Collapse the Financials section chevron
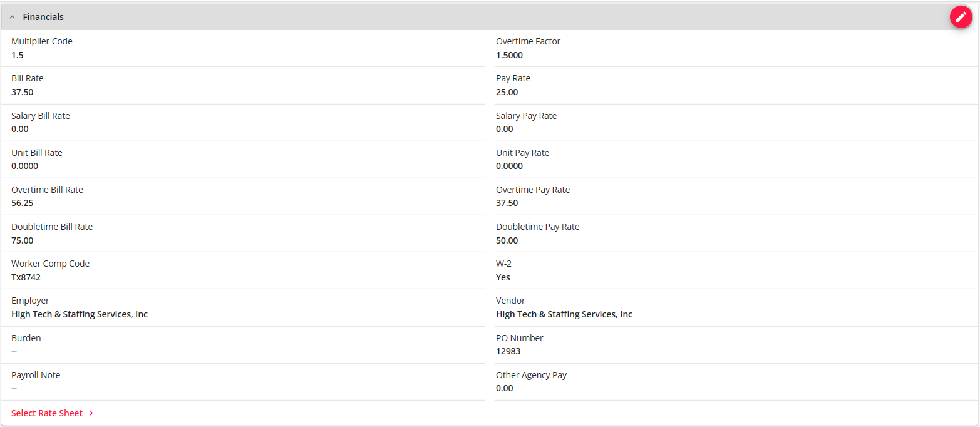This screenshot has height=427, width=980. (x=12, y=18)
